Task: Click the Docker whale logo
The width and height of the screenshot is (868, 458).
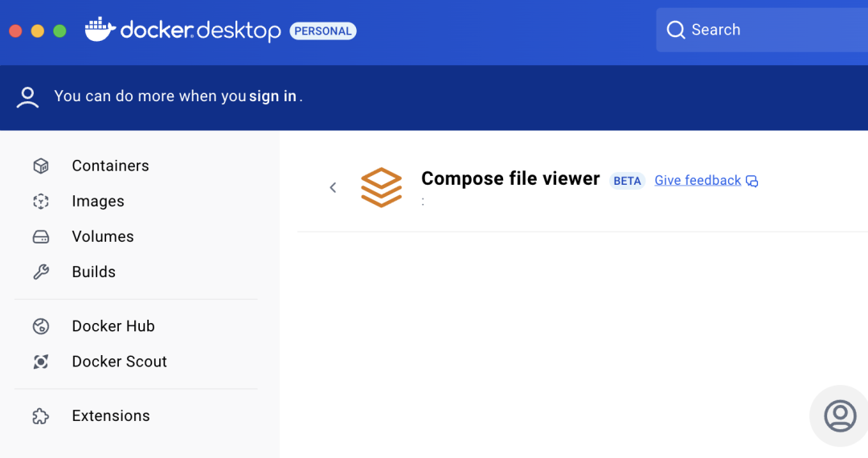Action: pyautogui.click(x=100, y=30)
